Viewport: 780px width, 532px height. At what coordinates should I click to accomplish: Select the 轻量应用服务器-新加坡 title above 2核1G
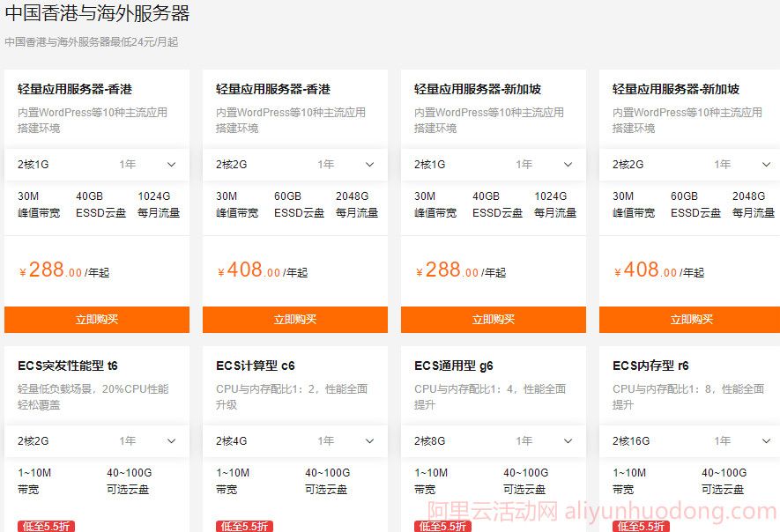tap(478, 90)
